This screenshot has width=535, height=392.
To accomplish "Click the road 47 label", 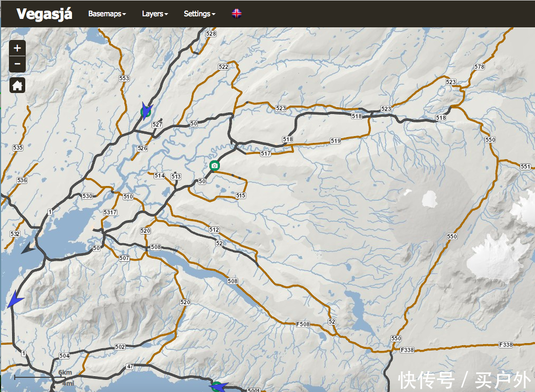I will click(x=130, y=366).
